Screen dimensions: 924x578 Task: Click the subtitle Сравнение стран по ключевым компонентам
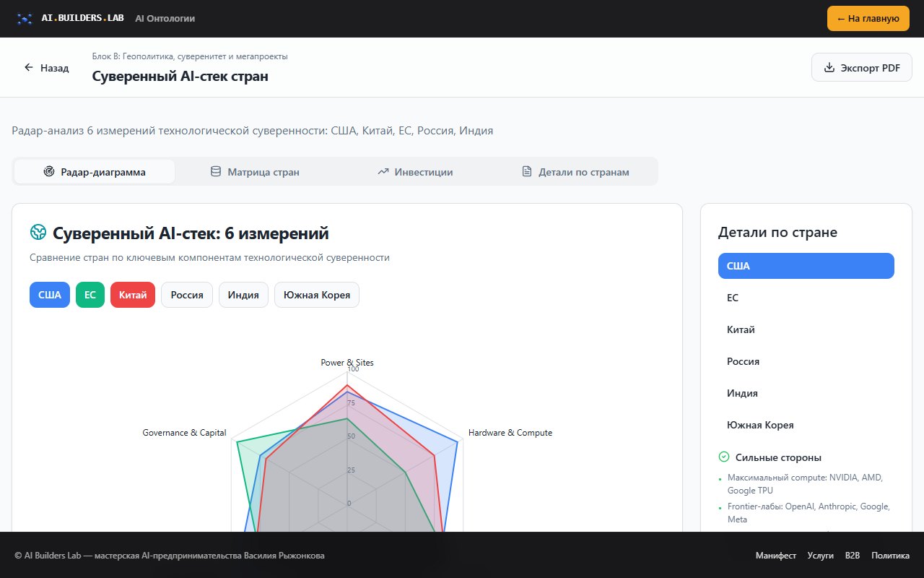pos(209,257)
